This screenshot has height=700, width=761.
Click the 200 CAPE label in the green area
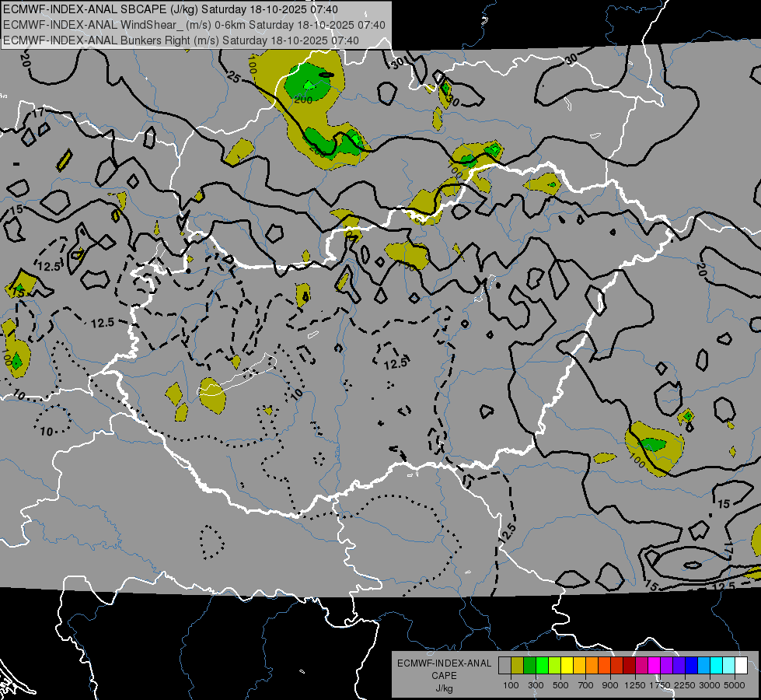[303, 100]
